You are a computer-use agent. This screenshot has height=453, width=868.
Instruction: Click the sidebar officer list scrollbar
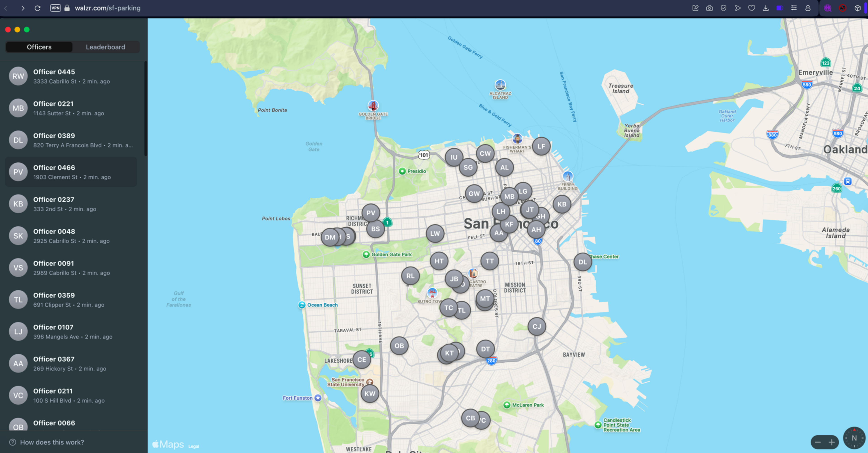click(146, 109)
